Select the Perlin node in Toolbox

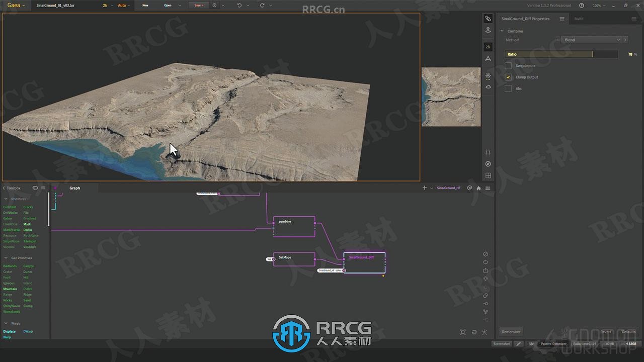point(28,230)
